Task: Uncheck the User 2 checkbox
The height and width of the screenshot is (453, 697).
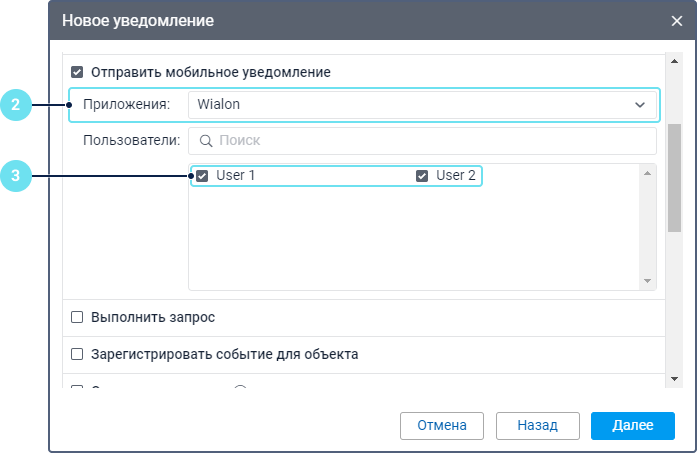Action: pos(422,176)
